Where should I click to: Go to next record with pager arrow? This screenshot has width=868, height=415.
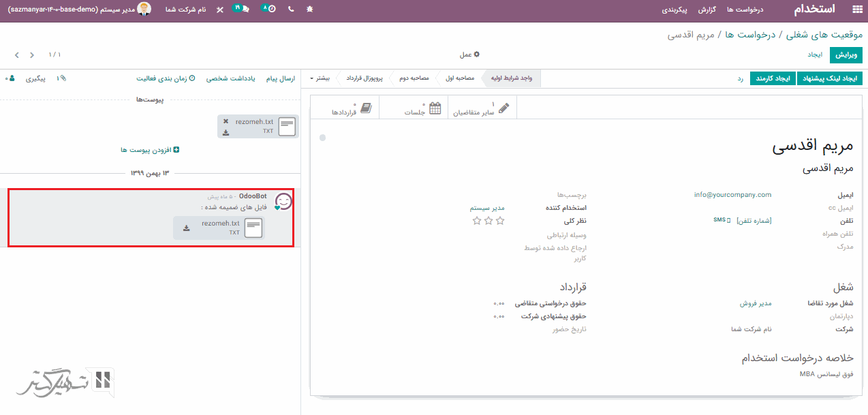pos(16,55)
